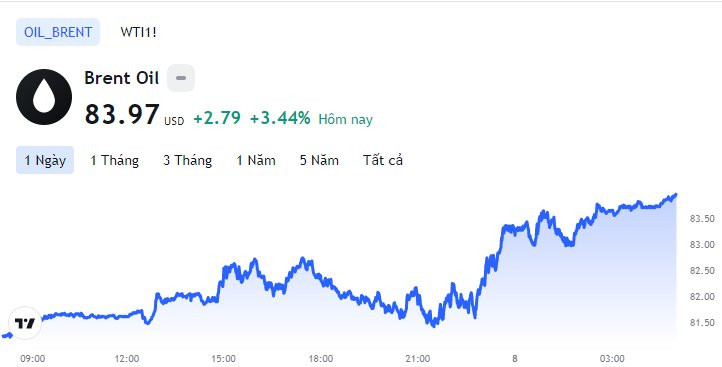This screenshot has width=722, height=367.
Task: Click the 83.97 current price value
Action: (x=122, y=115)
